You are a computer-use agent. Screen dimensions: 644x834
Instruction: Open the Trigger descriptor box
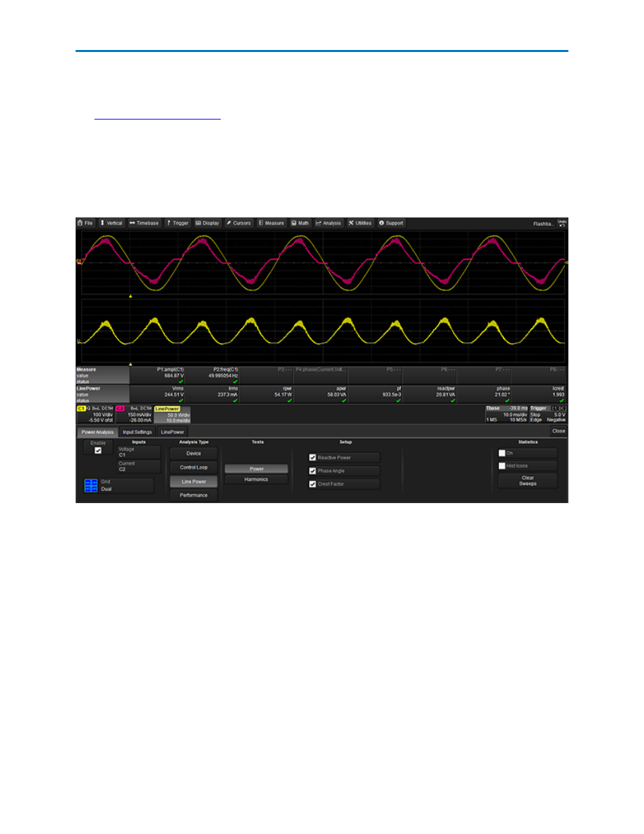(x=547, y=414)
